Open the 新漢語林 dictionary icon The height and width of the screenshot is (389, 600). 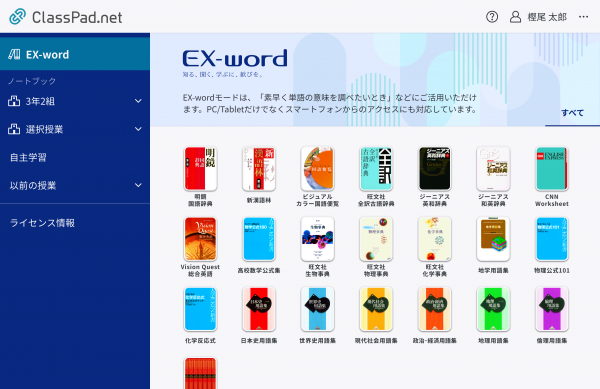click(x=259, y=169)
